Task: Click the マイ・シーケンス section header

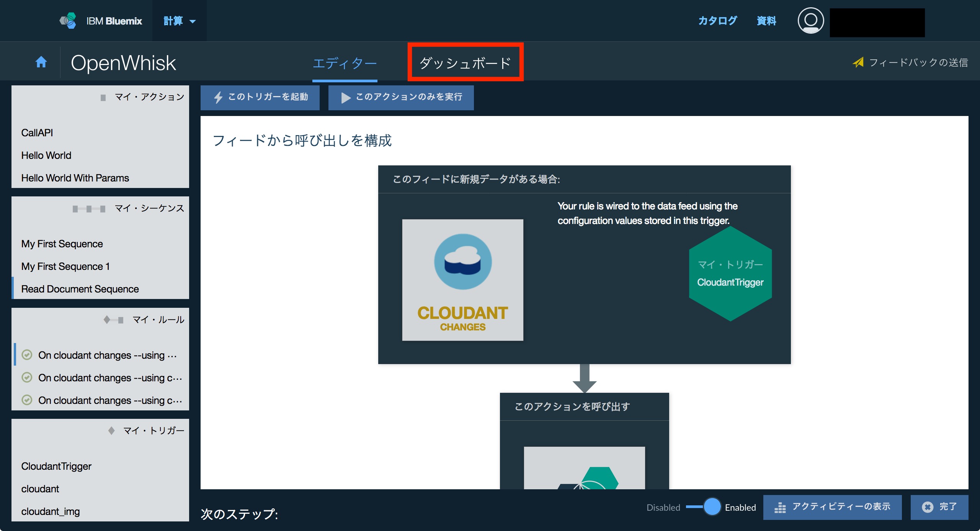Action: (x=149, y=208)
